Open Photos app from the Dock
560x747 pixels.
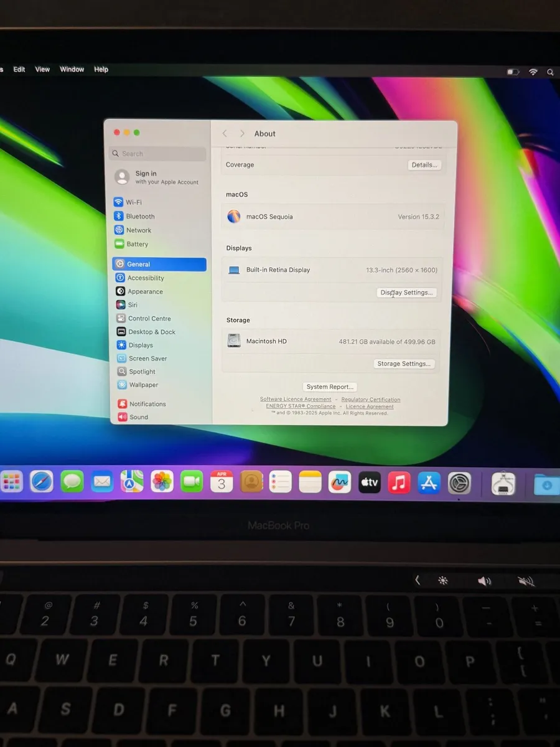(162, 481)
